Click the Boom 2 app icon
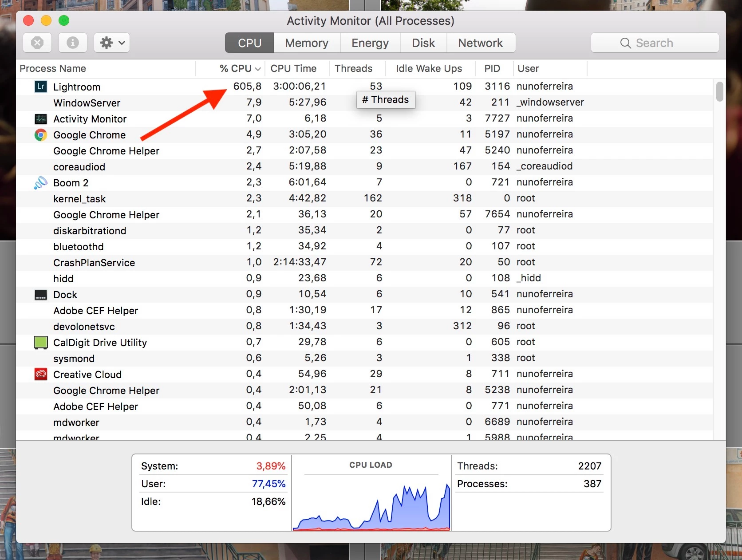The image size is (742, 560). coord(41,182)
